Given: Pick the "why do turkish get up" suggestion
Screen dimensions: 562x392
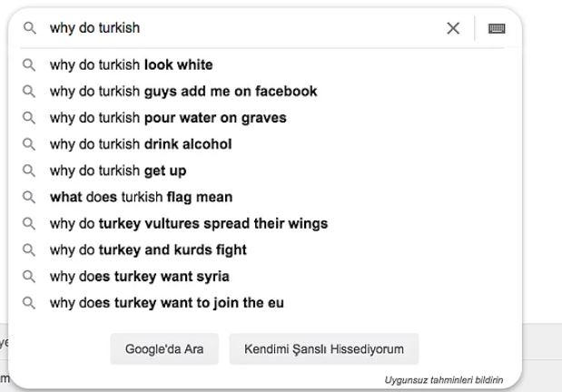Looking at the screenshot, I should (x=118, y=171).
